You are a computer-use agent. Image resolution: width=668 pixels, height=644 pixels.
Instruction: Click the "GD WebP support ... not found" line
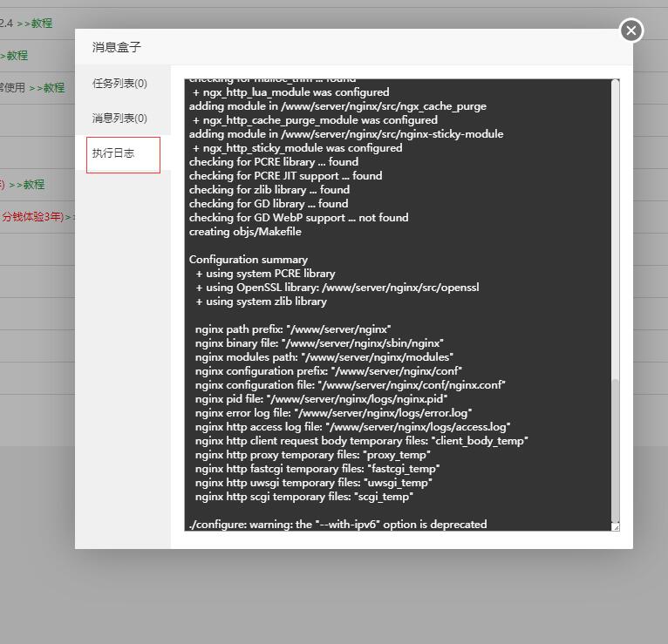click(x=298, y=218)
